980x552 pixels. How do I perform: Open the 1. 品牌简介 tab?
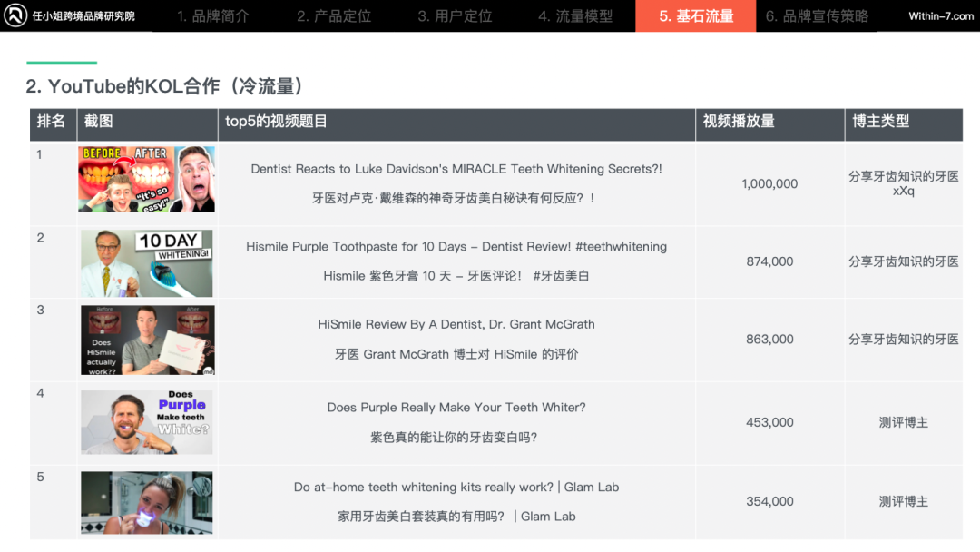[213, 16]
